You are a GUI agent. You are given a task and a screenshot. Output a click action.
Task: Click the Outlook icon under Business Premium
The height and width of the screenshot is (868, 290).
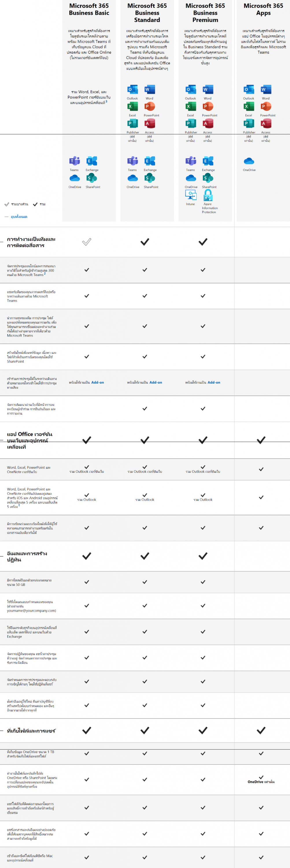point(191,90)
